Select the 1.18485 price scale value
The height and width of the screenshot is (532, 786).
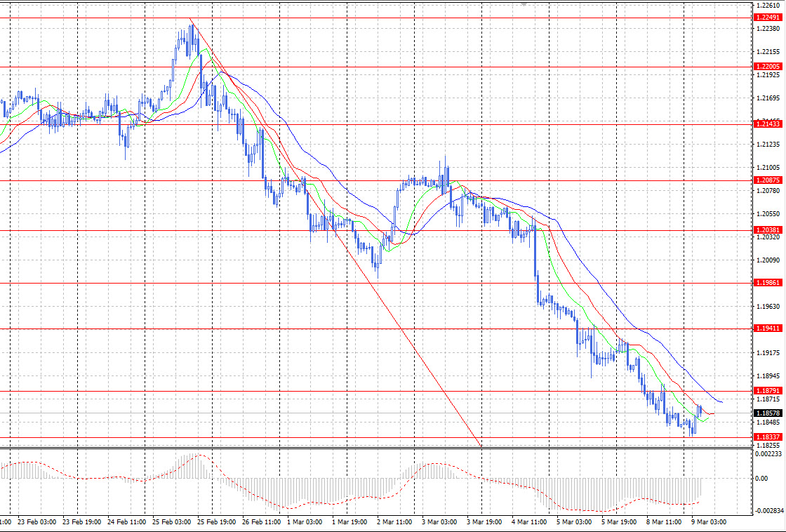768,423
